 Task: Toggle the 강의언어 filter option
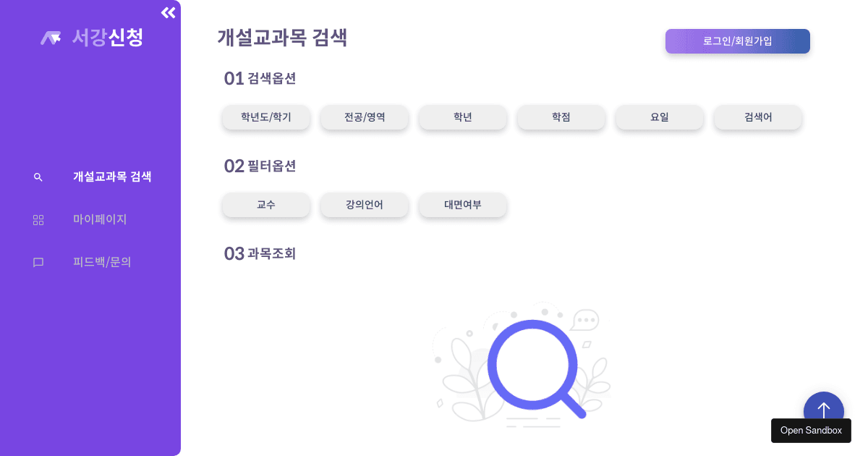[x=365, y=205]
